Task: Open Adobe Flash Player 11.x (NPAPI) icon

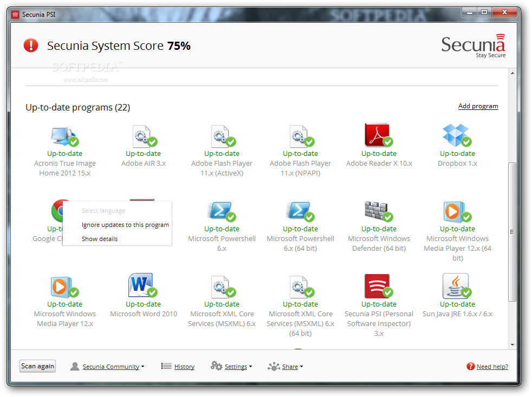Action: coord(301,136)
